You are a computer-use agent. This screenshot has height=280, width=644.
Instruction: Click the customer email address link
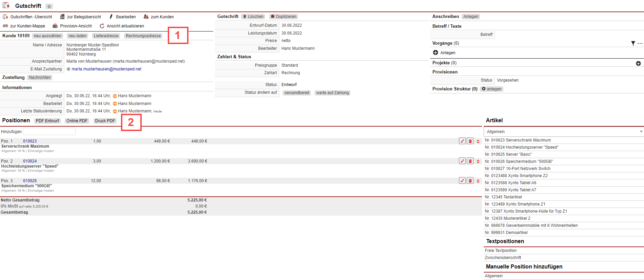[x=106, y=69]
